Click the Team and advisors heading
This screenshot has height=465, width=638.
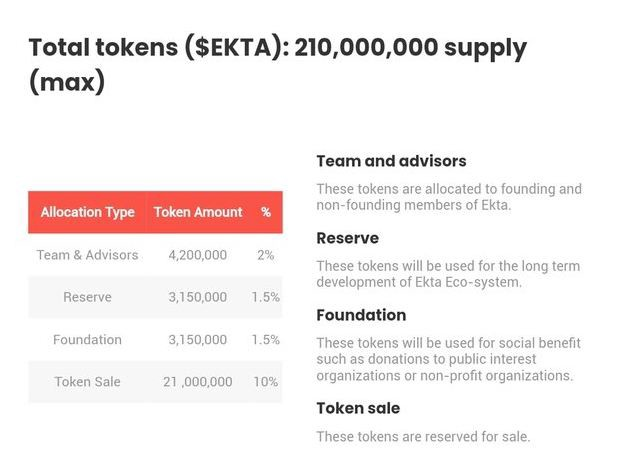tap(391, 161)
